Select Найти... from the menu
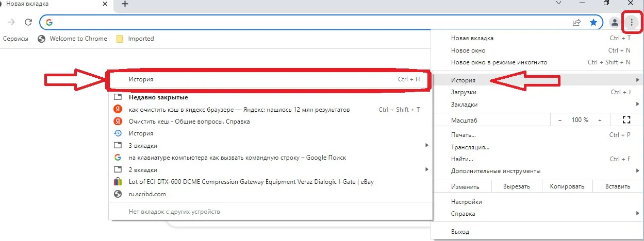The width and height of the screenshot is (644, 241). [537, 159]
